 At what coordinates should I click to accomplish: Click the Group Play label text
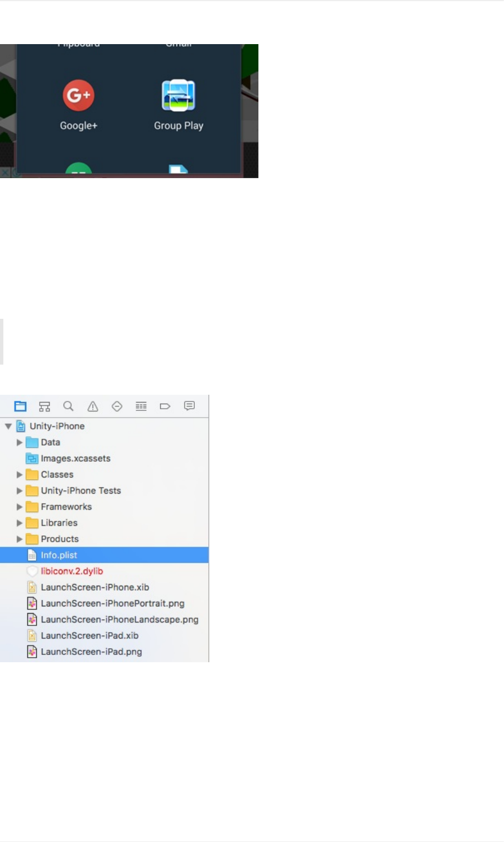click(179, 126)
